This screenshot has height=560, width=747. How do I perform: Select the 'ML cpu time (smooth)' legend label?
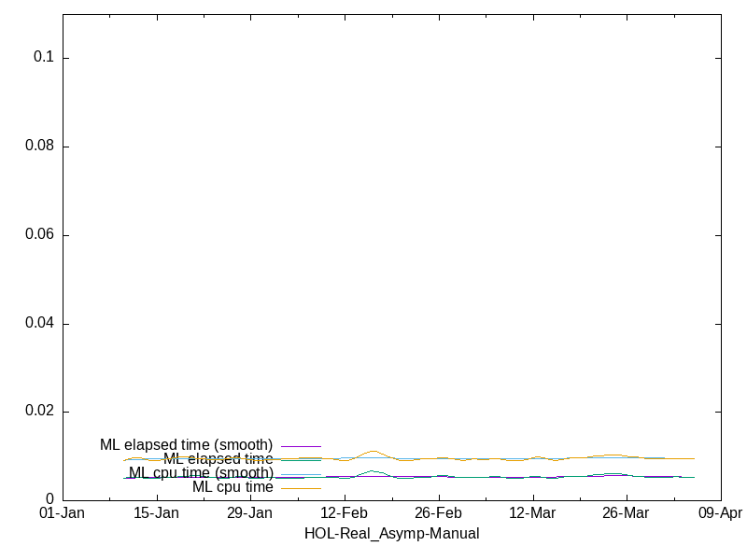tap(201, 473)
